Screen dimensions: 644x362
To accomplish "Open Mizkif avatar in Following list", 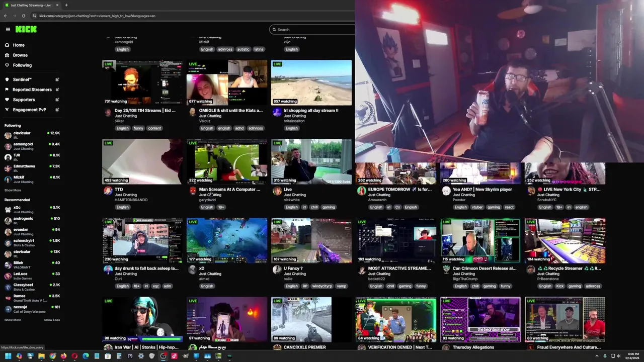I will (x=8, y=179).
